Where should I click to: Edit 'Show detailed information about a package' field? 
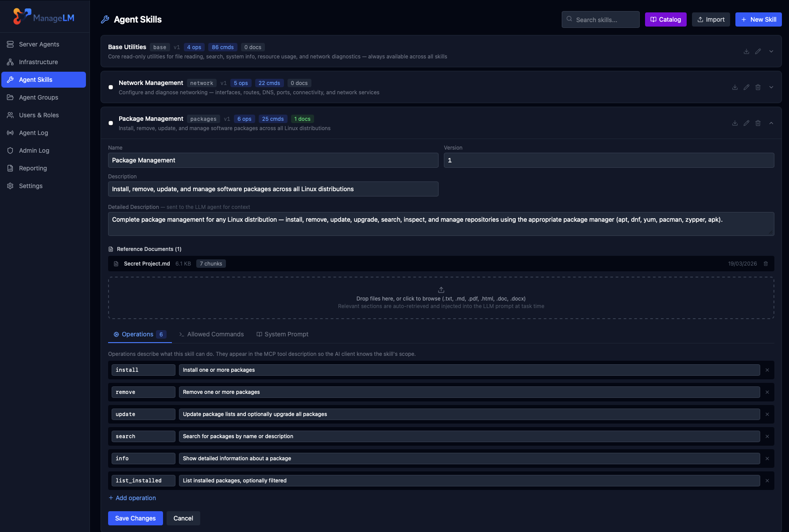[x=469, y=459]
